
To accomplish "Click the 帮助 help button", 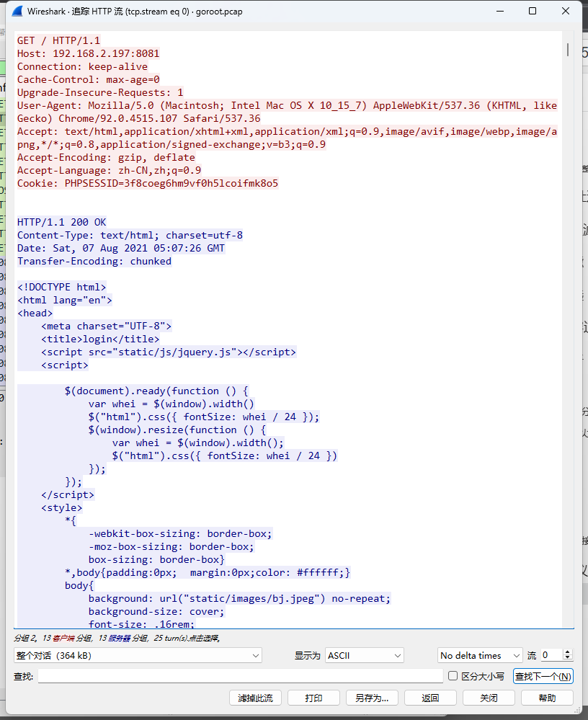I will 547,698.
